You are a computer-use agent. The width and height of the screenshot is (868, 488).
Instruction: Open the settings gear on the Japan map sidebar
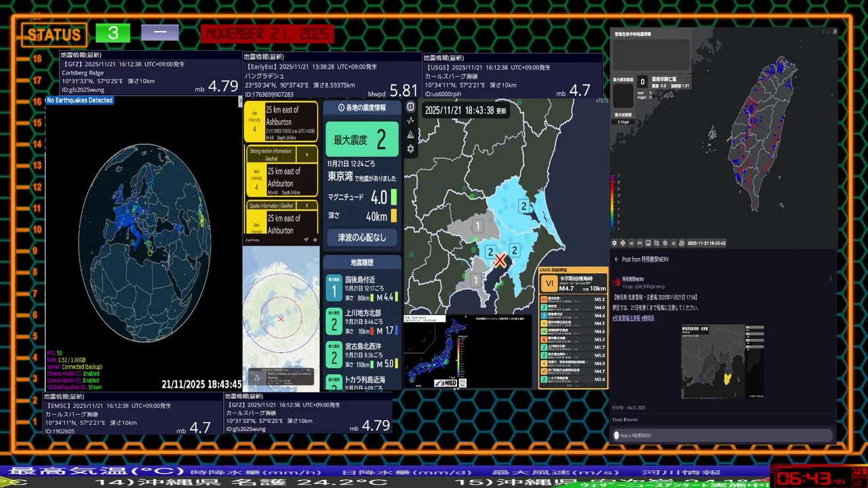coord(410,149)
